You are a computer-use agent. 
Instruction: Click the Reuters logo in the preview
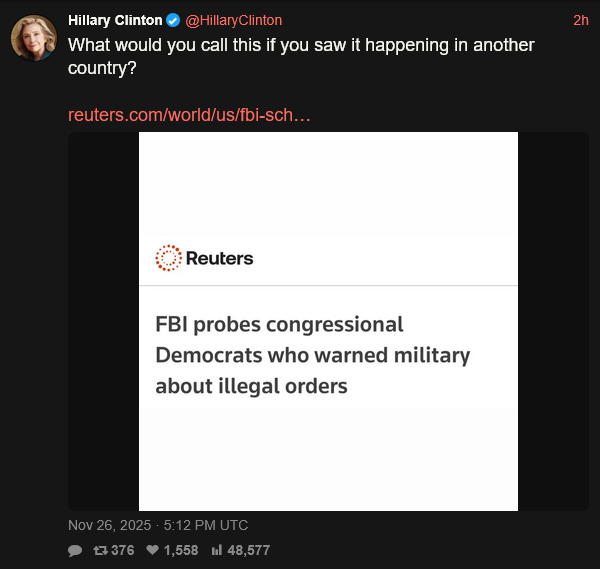[168, 258]
